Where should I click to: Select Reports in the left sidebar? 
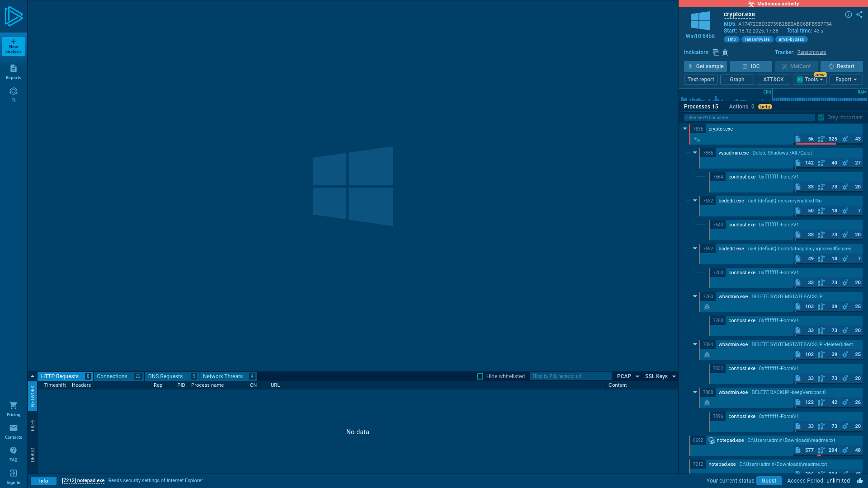click(x=13, y=71)
